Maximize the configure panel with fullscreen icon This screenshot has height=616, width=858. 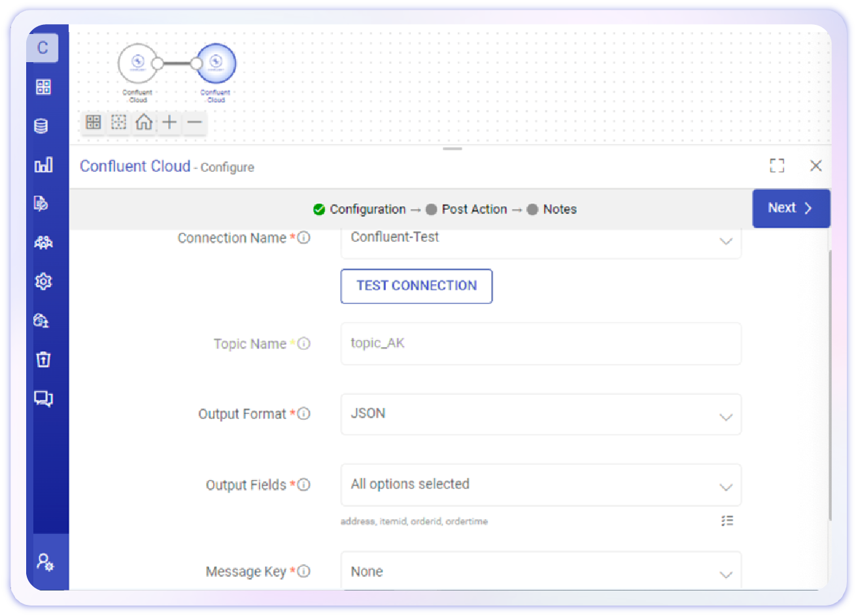pyautogui.click(x=776, y=165)
